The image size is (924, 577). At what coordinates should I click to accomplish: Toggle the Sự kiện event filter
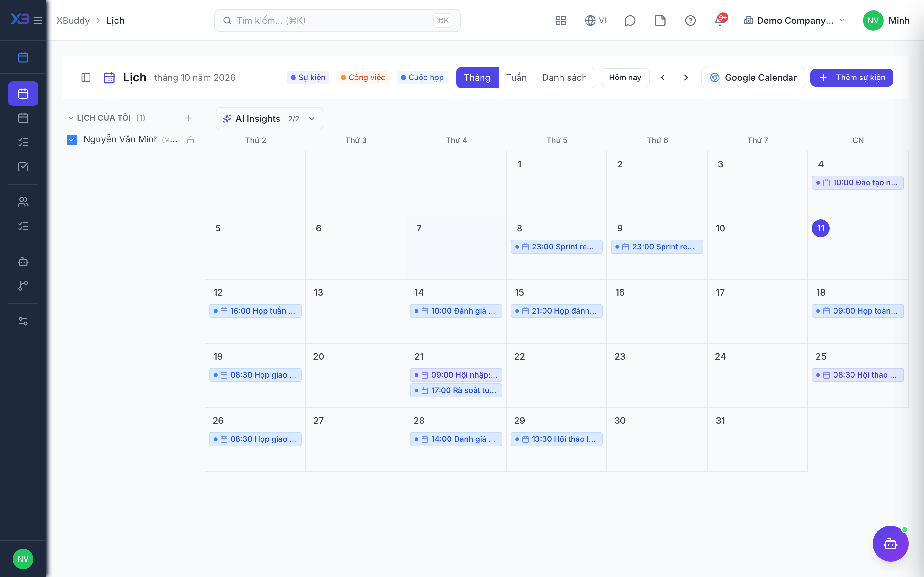tap(308, 78)
